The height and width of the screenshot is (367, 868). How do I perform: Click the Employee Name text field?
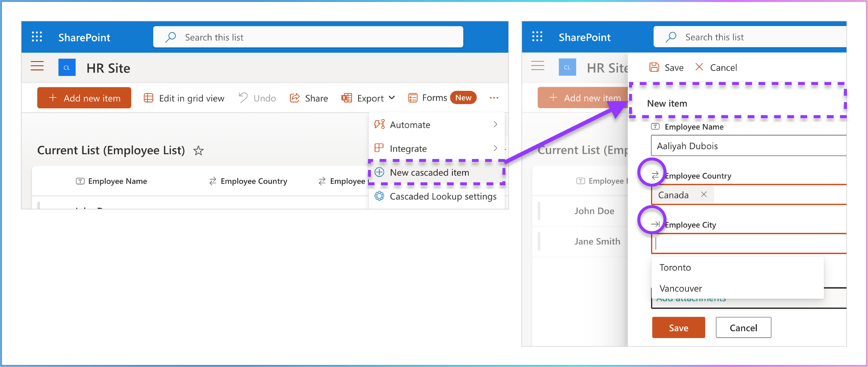coord(748,146)
